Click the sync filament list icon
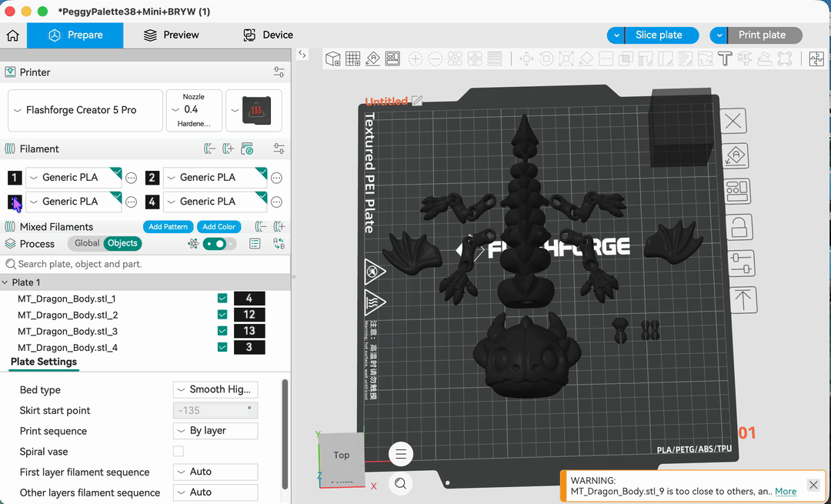 (x=247, y=149)
